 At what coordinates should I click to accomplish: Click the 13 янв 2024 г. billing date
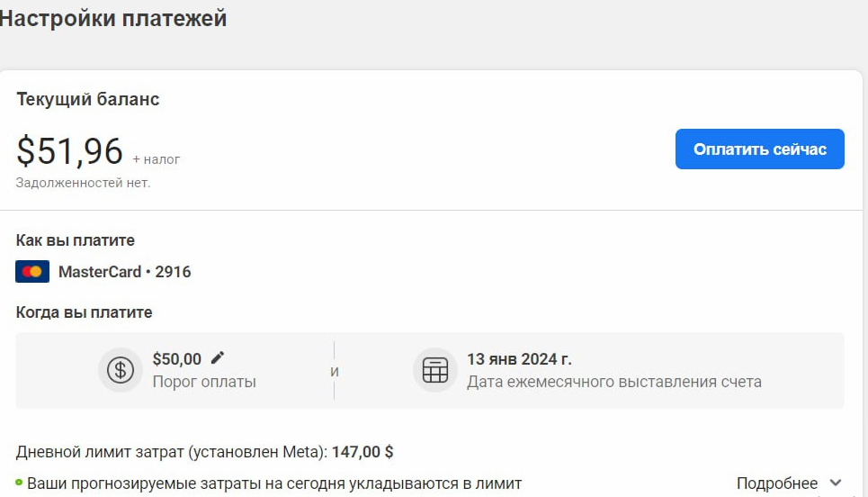click(x=519, y=359)
